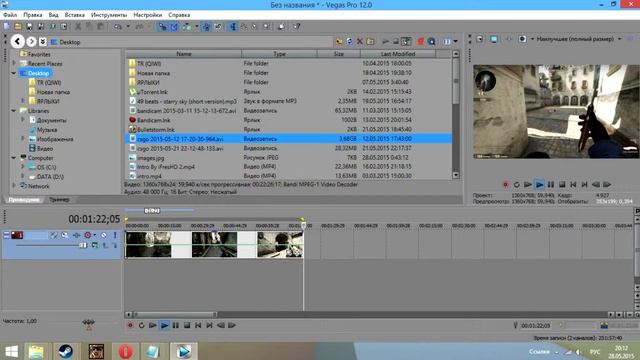Open preview Project Video Properties icon

(x=480, y=39)
